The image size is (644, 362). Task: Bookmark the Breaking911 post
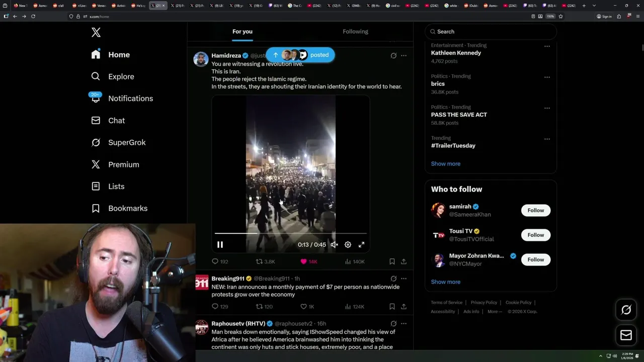tap(392, 306)
